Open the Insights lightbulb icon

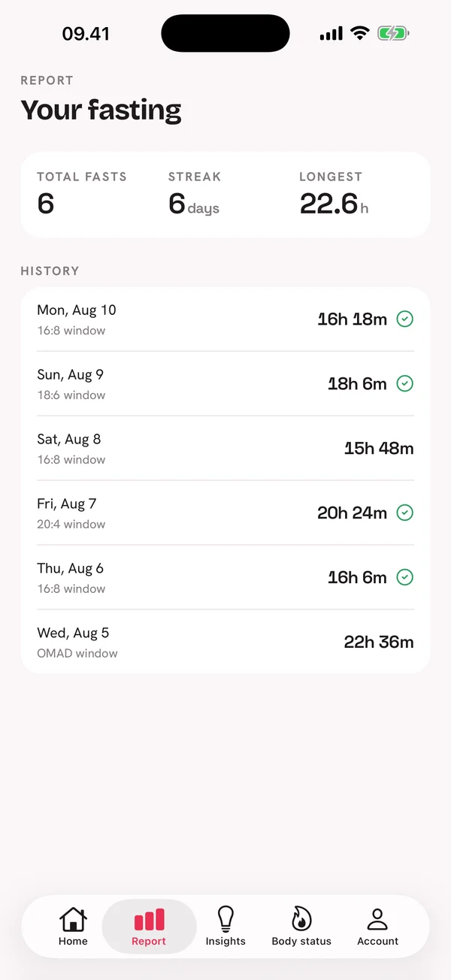(225, 919)
